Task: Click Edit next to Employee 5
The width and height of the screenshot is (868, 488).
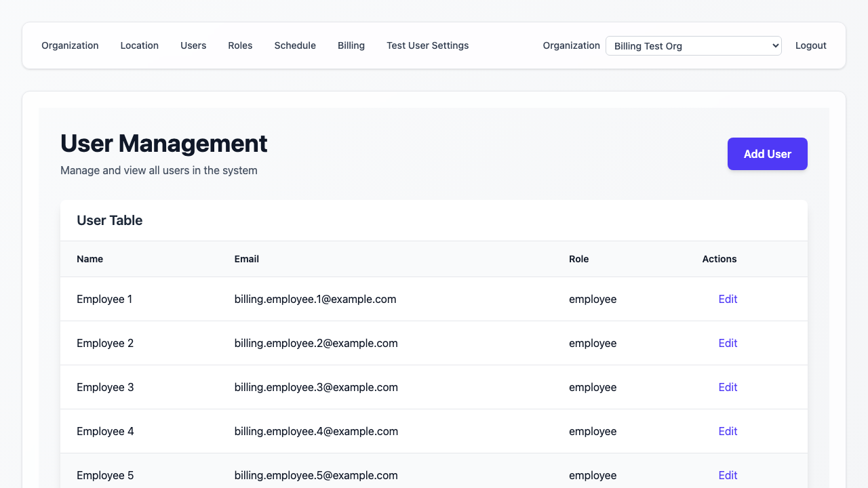Action: tap(728, 475)
